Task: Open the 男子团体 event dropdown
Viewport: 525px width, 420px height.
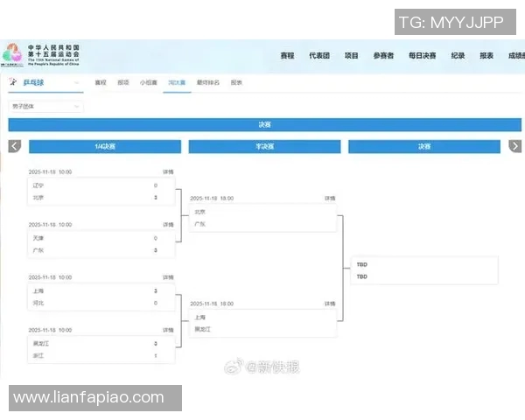Action: [x=45, y=107]
